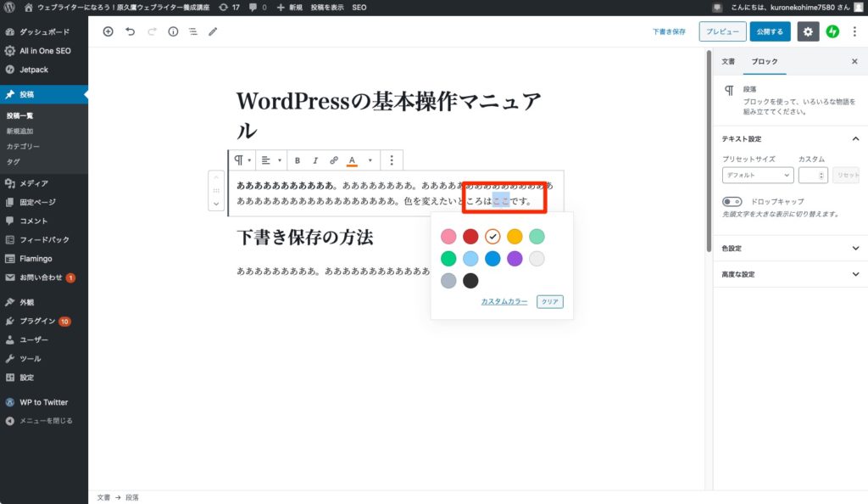The height and width of the screenshot is (504, 868).
Task: Pick the yellow-orange color swatch
Action: [515, 237]
